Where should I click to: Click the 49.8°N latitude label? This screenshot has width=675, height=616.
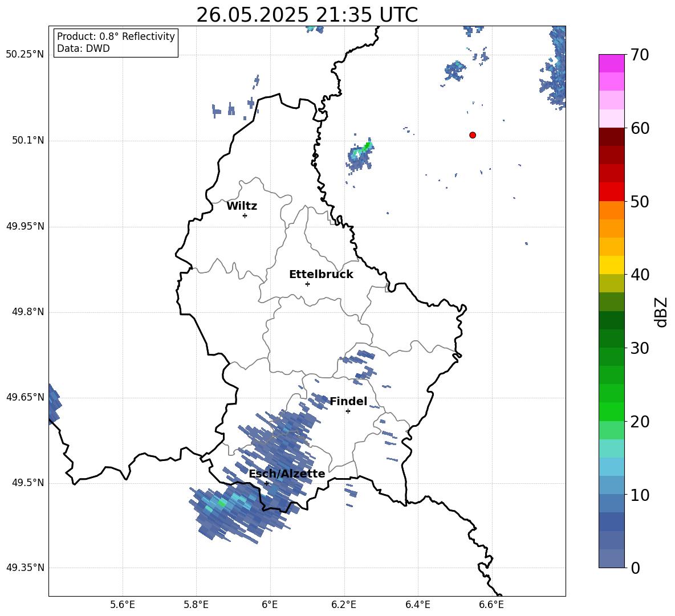tap(28, 312)
